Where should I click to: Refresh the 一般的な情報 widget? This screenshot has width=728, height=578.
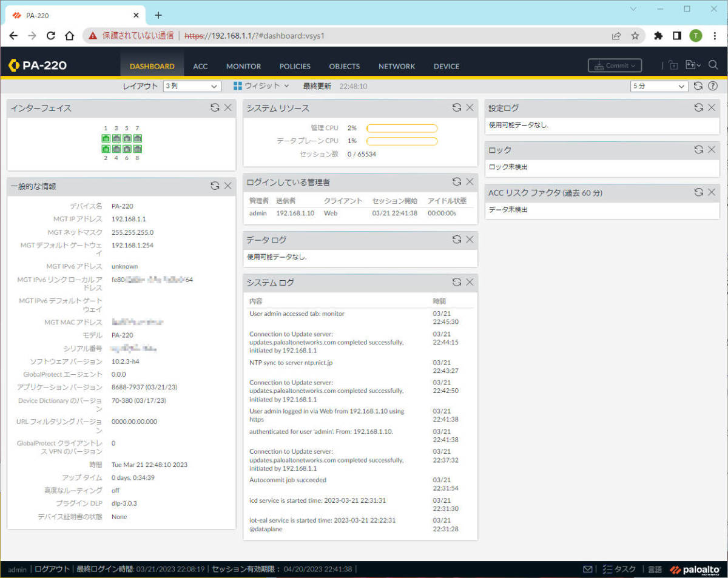tap(215, 186)
